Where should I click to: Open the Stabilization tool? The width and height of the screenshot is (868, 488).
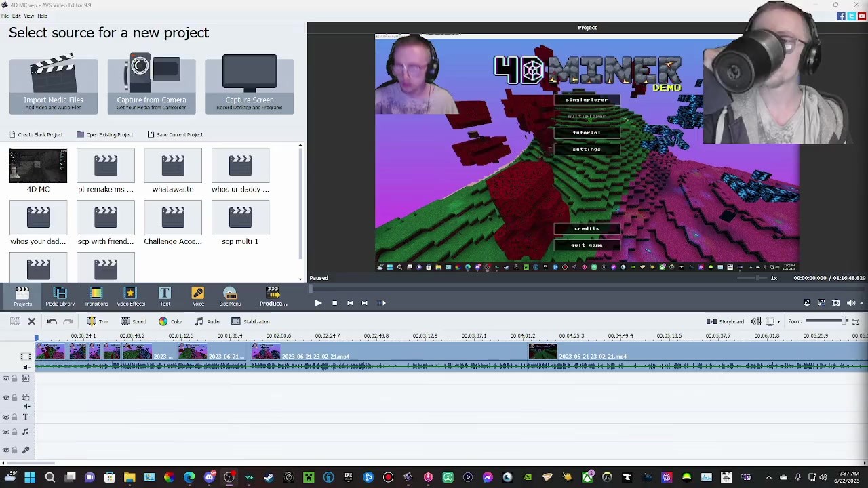click(250, 321)
